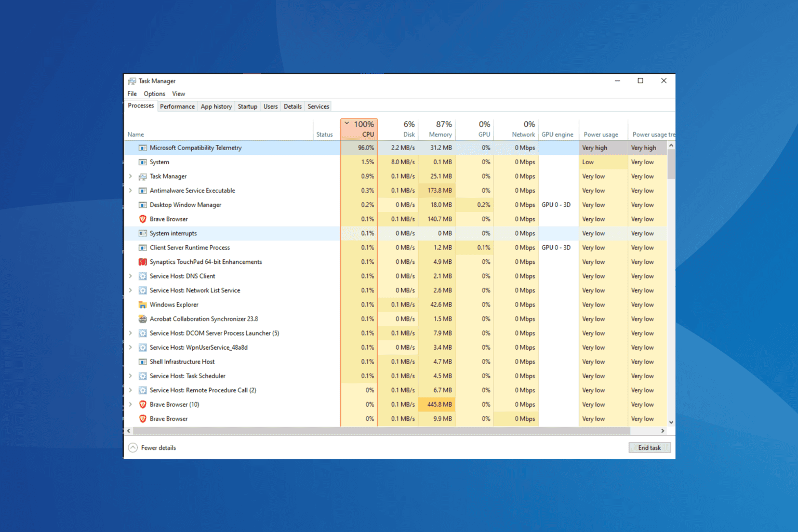This screenshot has width=798, height=532.
Task: Collapse view using the Fewer details arrow icon
Action: click(133, 448)
